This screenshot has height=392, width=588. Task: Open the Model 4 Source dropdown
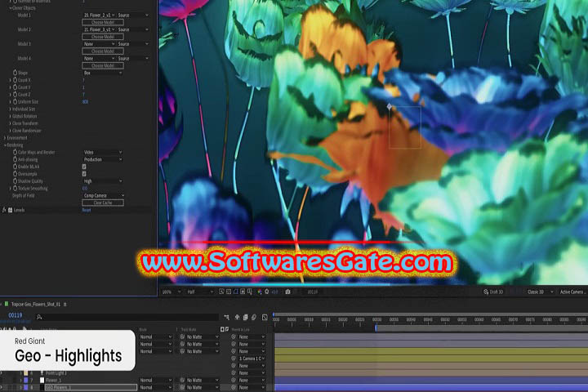[133, 59]
